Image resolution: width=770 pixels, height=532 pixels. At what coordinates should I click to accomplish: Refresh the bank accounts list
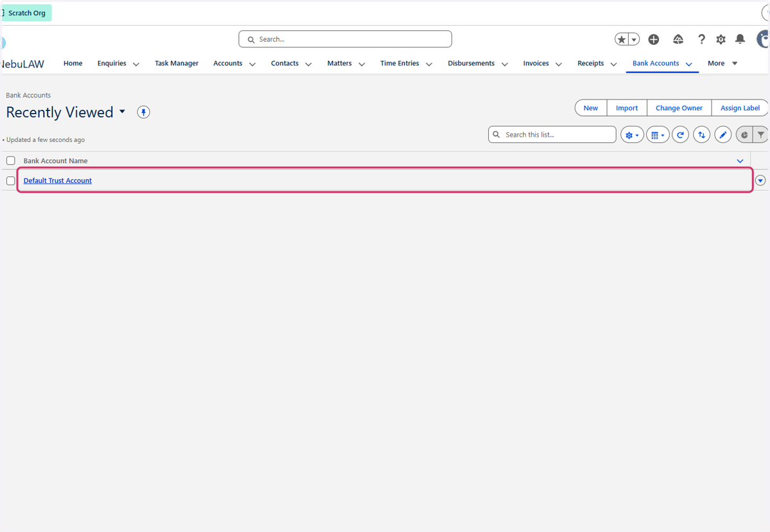coord(680,135)
